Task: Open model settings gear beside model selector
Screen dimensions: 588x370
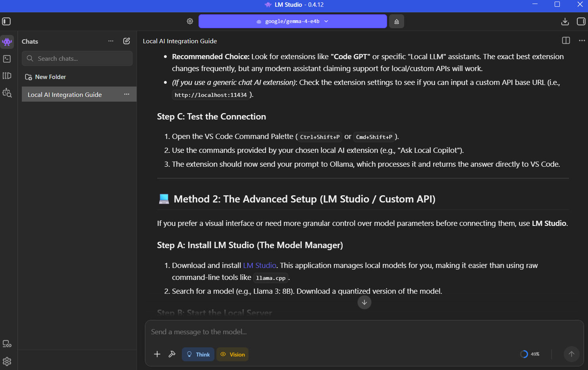Action: tap(190, 21)
